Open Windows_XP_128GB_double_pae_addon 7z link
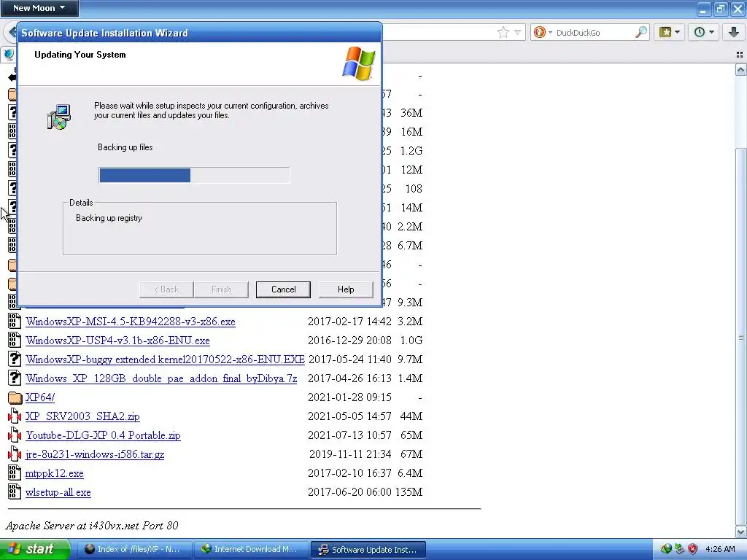747x560 pixels. pyautogui.click(x=161, y=378)
